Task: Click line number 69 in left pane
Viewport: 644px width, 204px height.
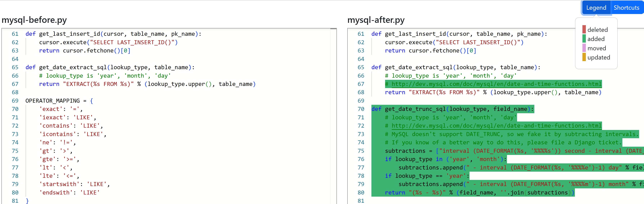Action: click(15, 101)
